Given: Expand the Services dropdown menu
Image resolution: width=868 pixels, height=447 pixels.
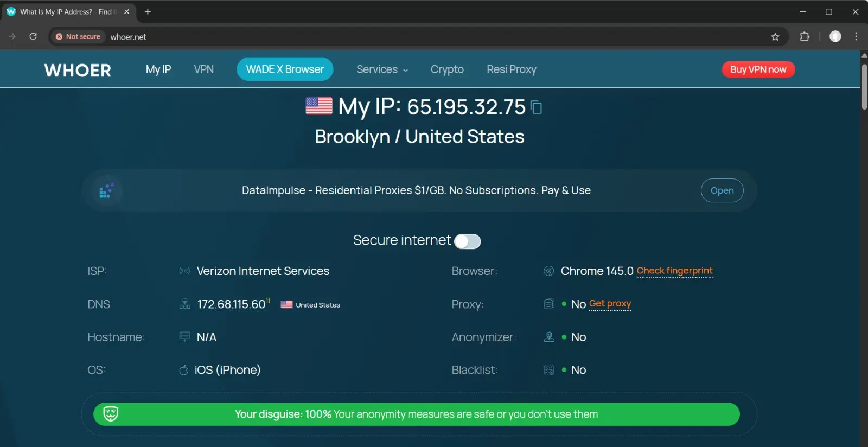Looking at the screenshot, I should coord(382,69).
